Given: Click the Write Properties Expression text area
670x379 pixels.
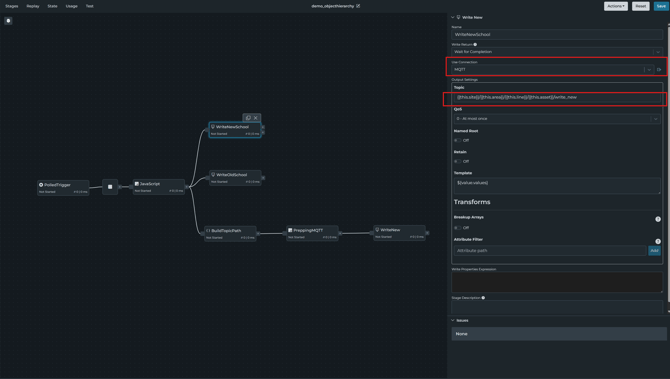Looking at the screenshot, I should (557, 282).
